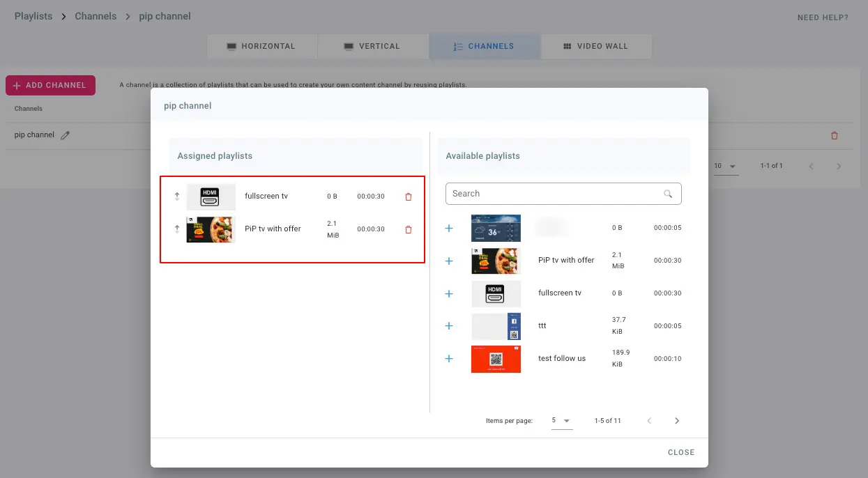Add the ttt playlist to channel
Screen dimensions: 868x478
449,326
